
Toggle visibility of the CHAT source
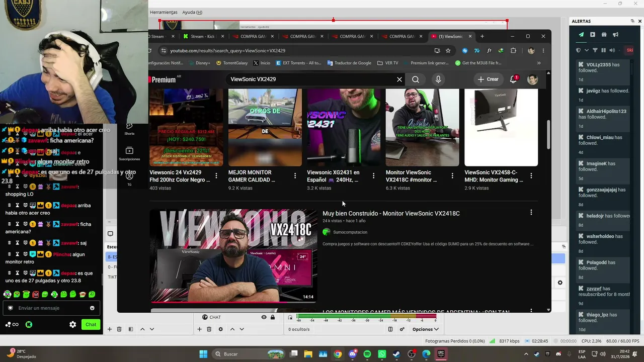pos(264,317)
